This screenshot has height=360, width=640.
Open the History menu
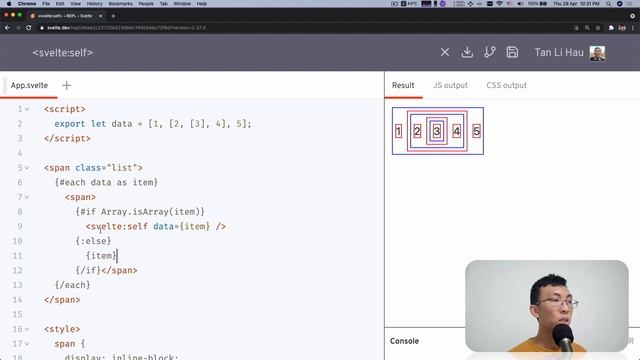[x=94, y=4]
